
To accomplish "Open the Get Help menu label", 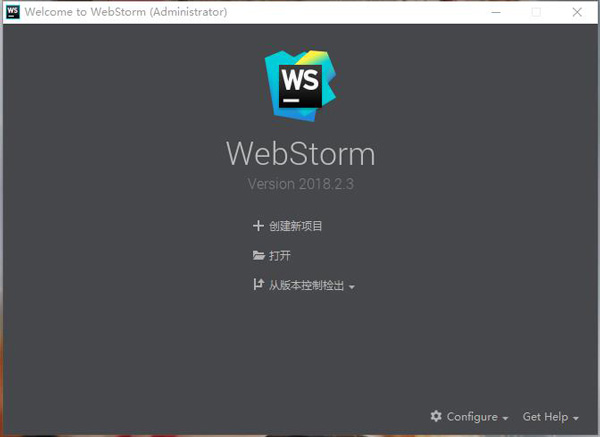I will pos(545,417).
